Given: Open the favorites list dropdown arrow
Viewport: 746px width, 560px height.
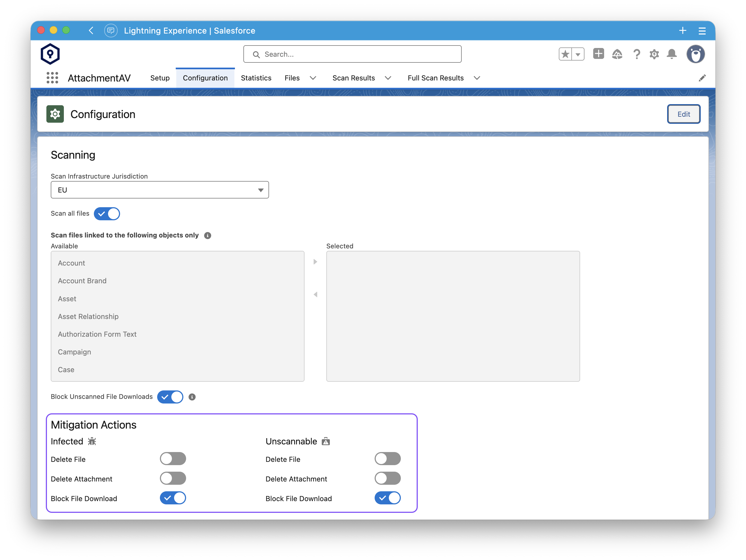Looking at the screenshot, I should point(578,54).
